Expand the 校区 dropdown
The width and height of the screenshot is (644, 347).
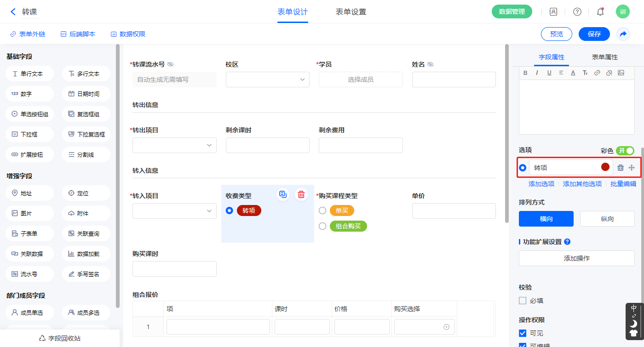(x=267, y=80)
